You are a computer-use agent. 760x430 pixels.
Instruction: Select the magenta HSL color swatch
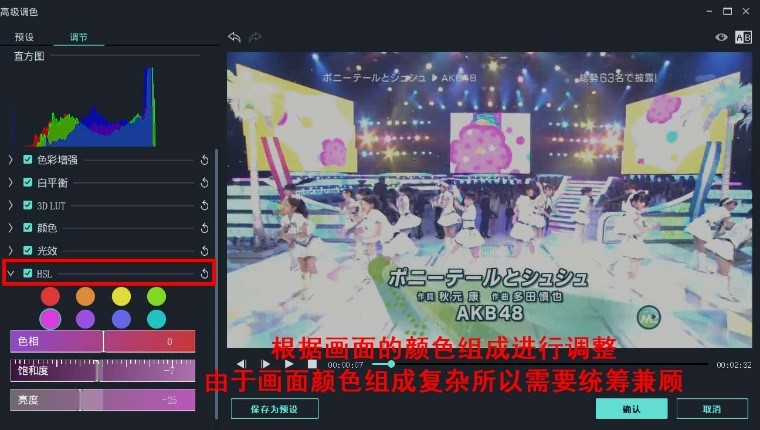(50, 319)
